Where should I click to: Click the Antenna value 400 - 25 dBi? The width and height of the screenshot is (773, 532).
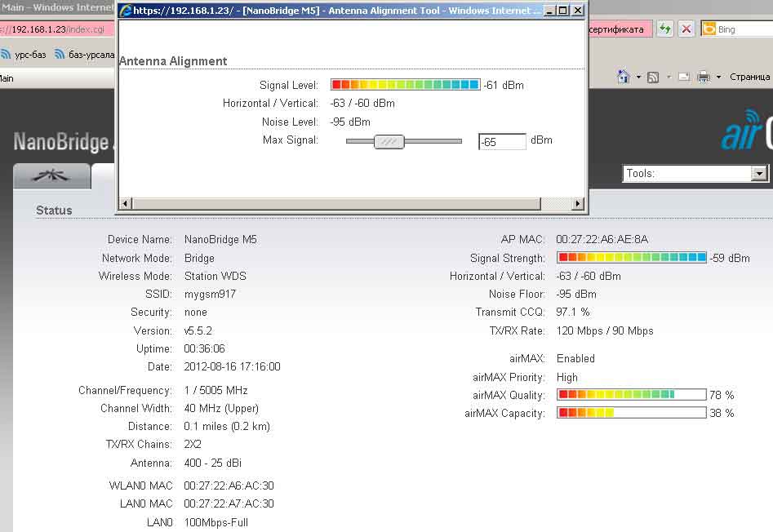click(212, 463)
